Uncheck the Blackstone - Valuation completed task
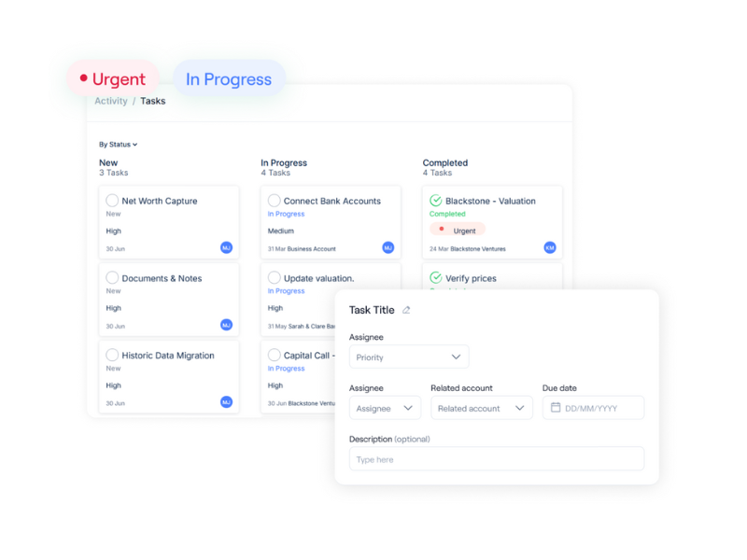 tap(435, 201)
